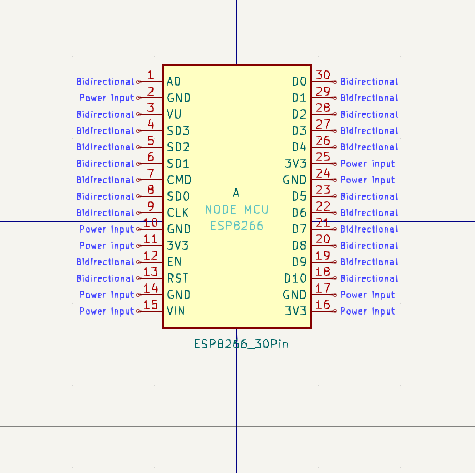Select the CLK pin name
The image size is (475, 473).
177,213
